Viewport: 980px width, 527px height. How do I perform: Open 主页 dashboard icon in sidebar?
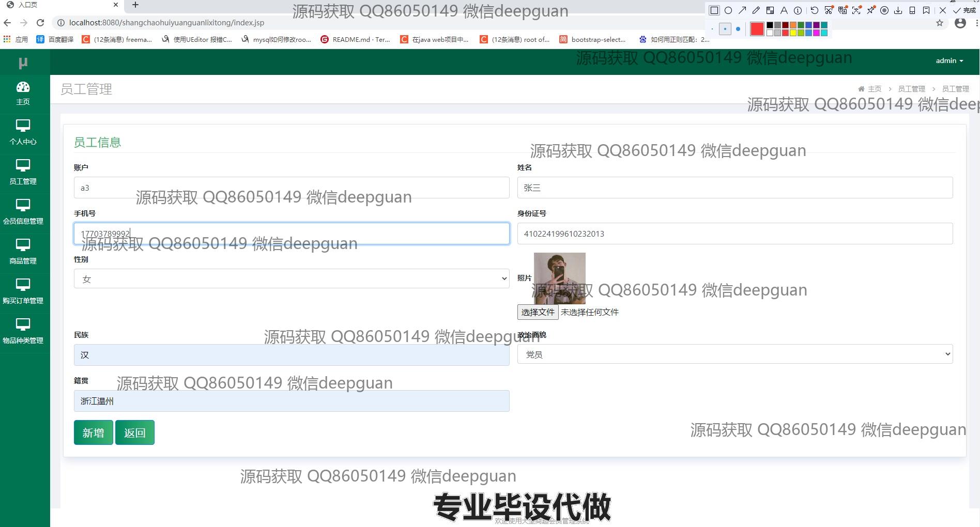(23, 93)
